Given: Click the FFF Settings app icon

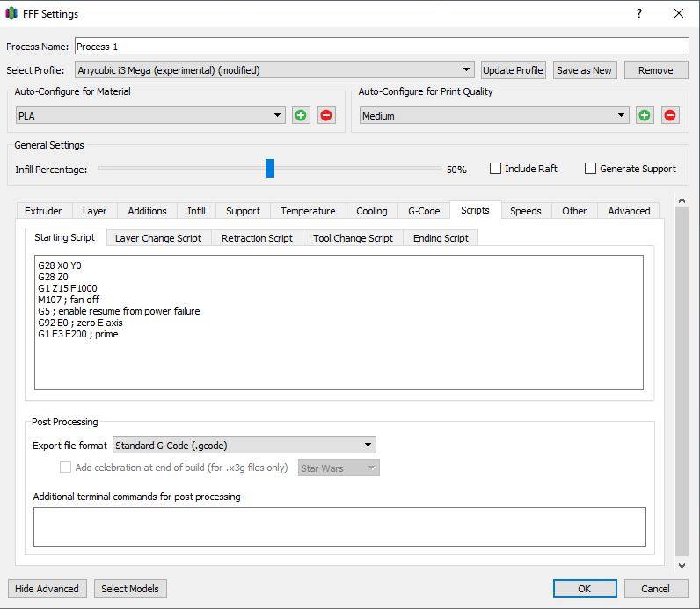Looking at the screenshot, I should (11, 13).
